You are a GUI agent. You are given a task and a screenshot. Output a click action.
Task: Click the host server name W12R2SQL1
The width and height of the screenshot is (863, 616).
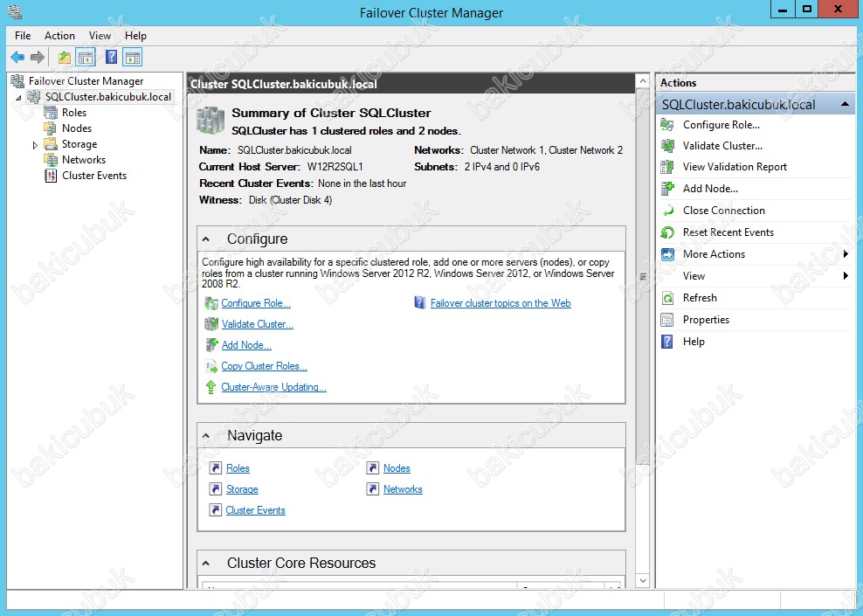coord(335,167)
